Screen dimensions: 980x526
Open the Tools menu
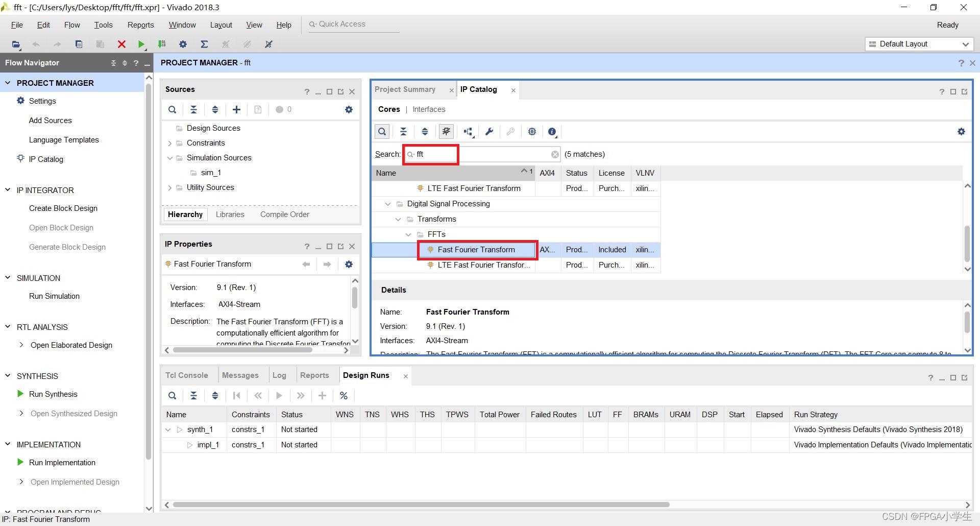pos(103,25)
